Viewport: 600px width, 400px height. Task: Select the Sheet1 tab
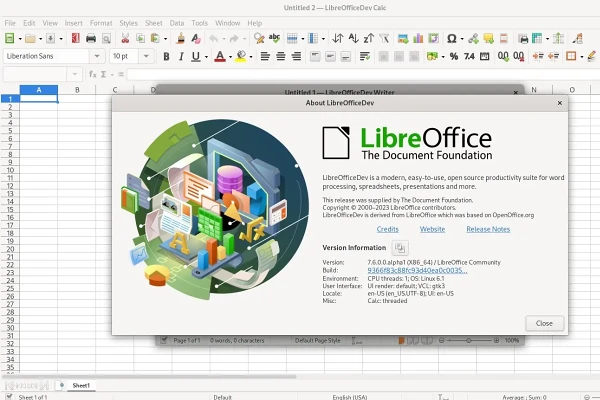81,385
